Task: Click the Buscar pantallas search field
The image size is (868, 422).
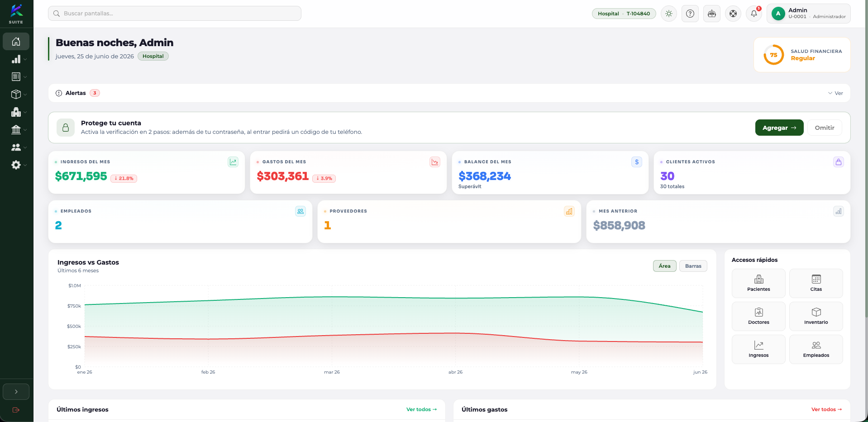Action: (175, 14)
